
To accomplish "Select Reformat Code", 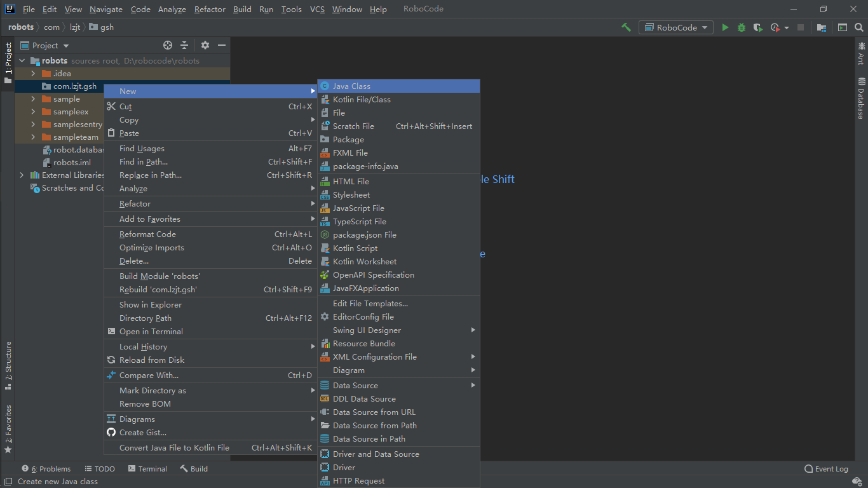I will pos(210,234).
